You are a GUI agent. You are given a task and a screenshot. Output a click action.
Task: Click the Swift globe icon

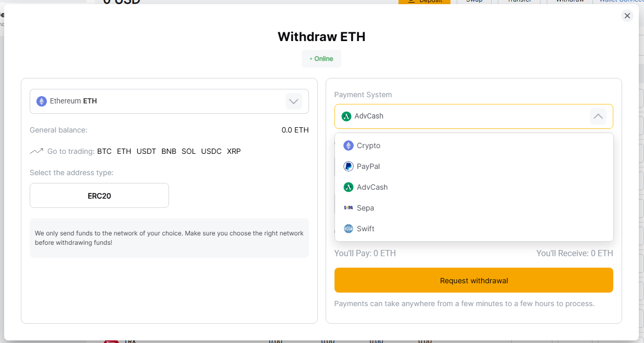coord(349,229)
